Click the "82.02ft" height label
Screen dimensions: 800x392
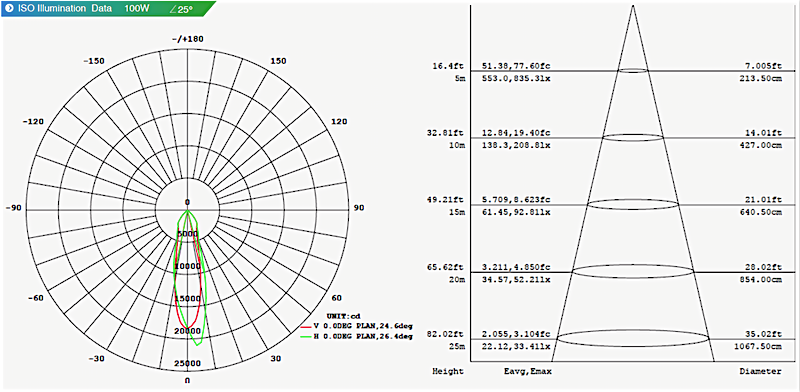[445, 334]
